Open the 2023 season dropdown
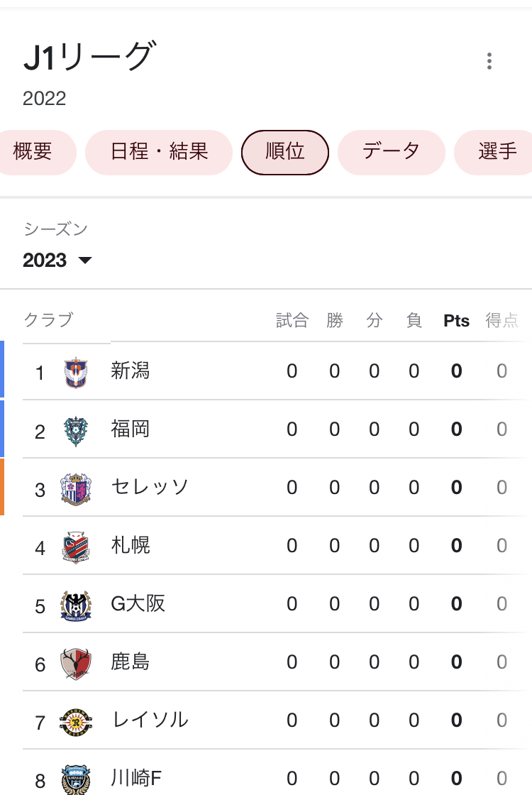 pyautogui.click(x=57, y=260)
